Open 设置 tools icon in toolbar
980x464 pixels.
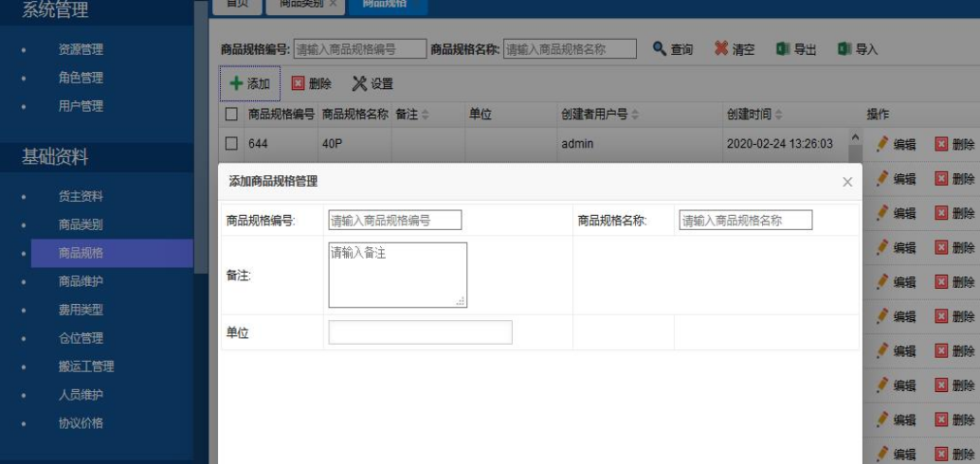[359, 83]
